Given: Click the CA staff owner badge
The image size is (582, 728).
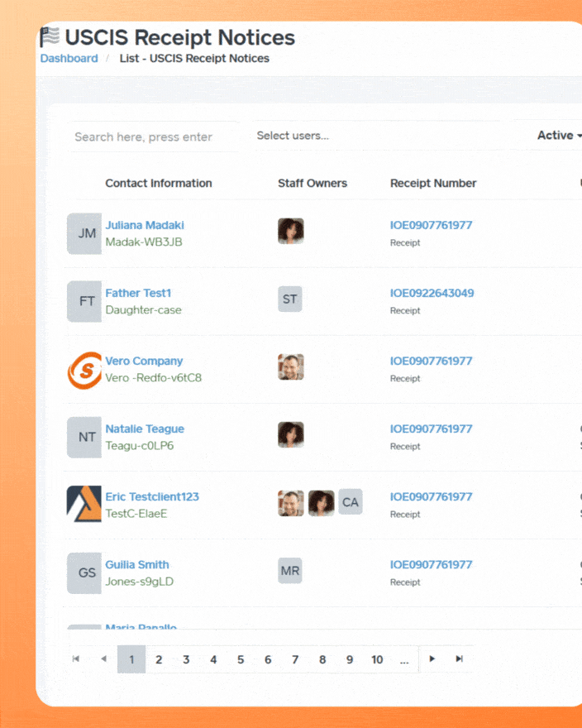Looking at the screenshot, I should (351, 502).
